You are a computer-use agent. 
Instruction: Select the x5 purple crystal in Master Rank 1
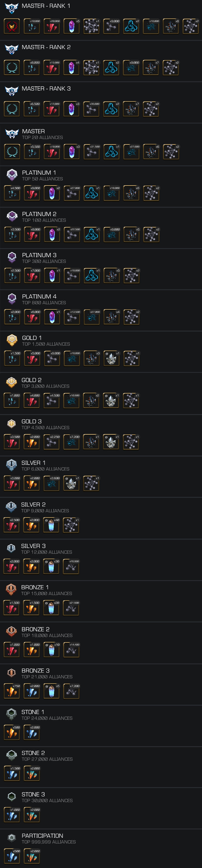[x=71, y=26]
